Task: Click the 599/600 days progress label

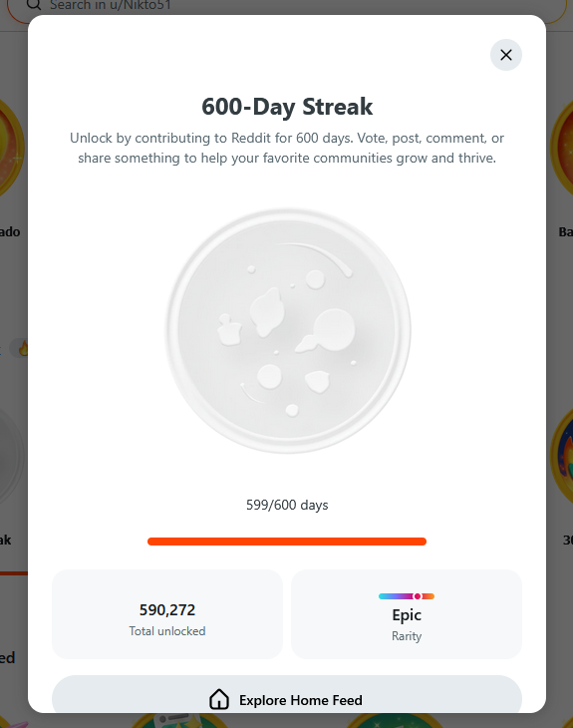Action: pyautogui.click(x=287, y=505)
